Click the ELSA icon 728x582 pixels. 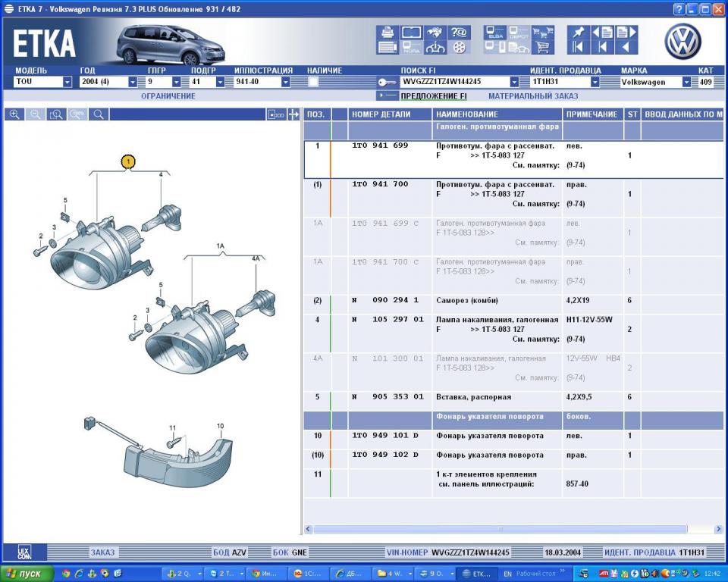(x=495, y=32)
